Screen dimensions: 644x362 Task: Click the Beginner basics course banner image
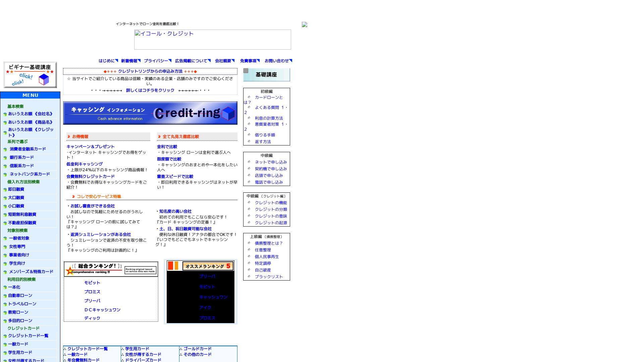coord(30,74)
